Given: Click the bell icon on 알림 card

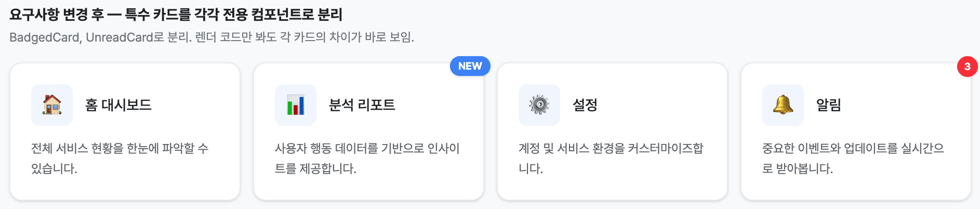Looking at the screenshot, I should [x=783, y=105].
